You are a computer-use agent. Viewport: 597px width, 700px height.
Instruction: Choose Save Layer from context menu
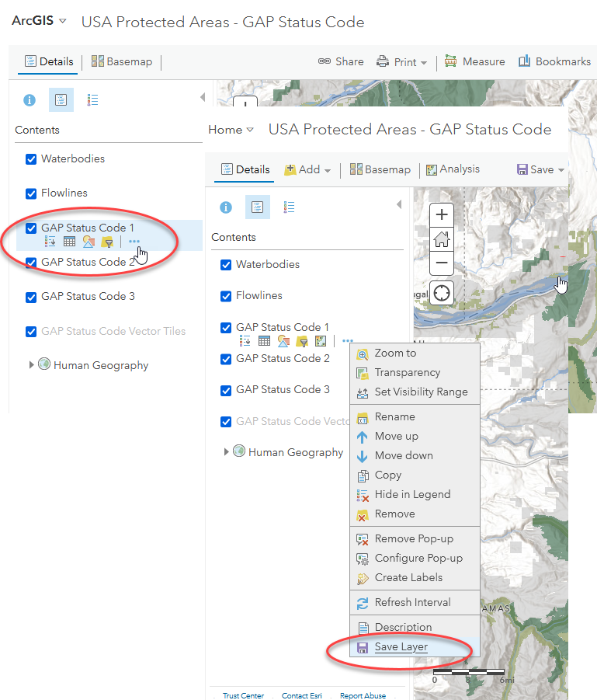tap(415, 647)
